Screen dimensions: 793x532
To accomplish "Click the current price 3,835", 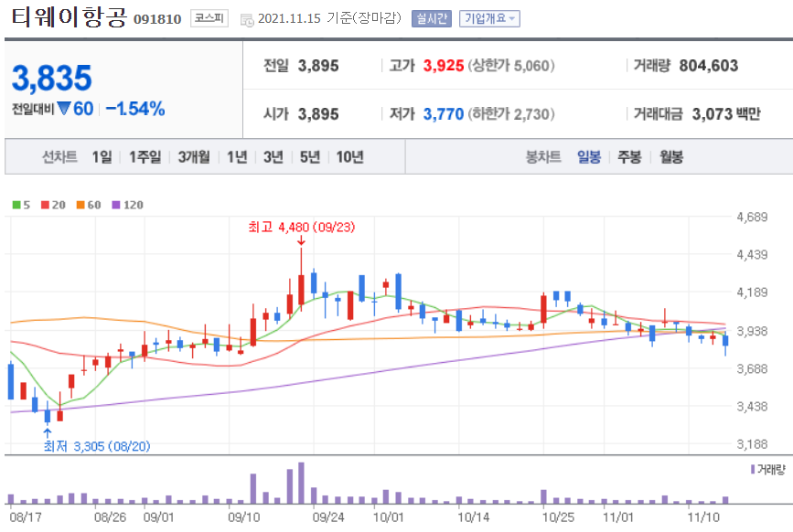I will tap(51, 78).
